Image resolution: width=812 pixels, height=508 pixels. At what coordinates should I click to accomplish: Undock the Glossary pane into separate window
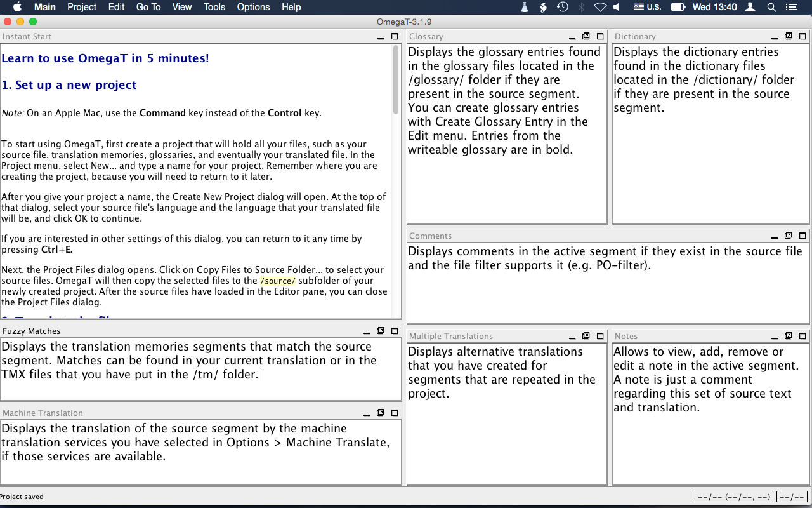586,37
